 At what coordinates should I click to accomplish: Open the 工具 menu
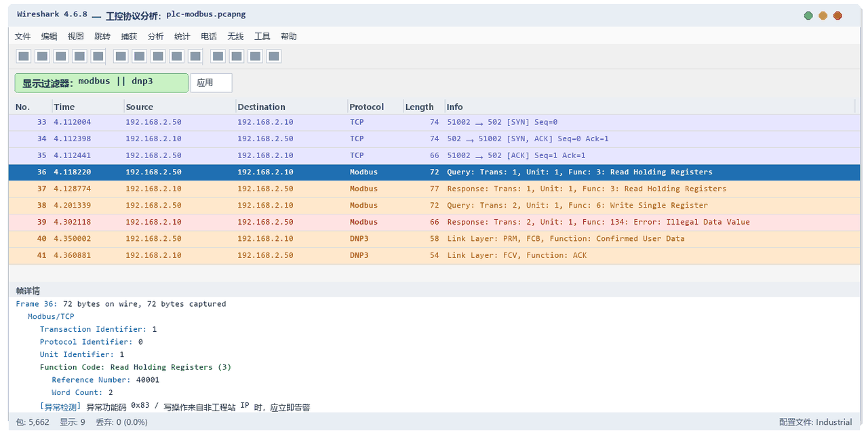pos(262,37)
